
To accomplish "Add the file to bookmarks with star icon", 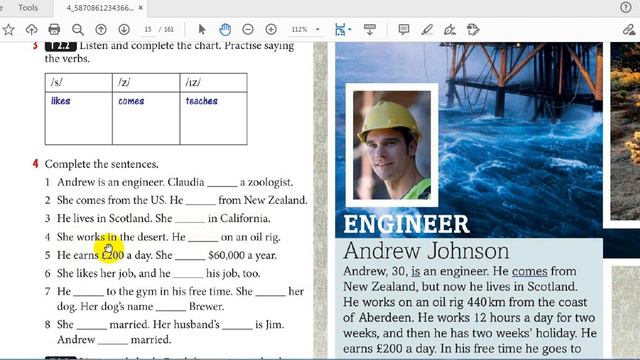I will tap(8, 29).
